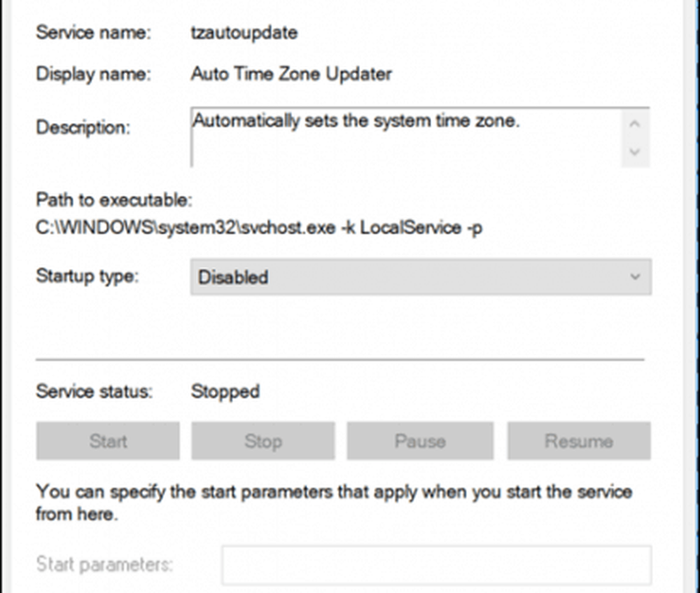Click the "Service status:" label
Image resolution: width=700 pixels, height=593 pixels.
pos(94,391)
